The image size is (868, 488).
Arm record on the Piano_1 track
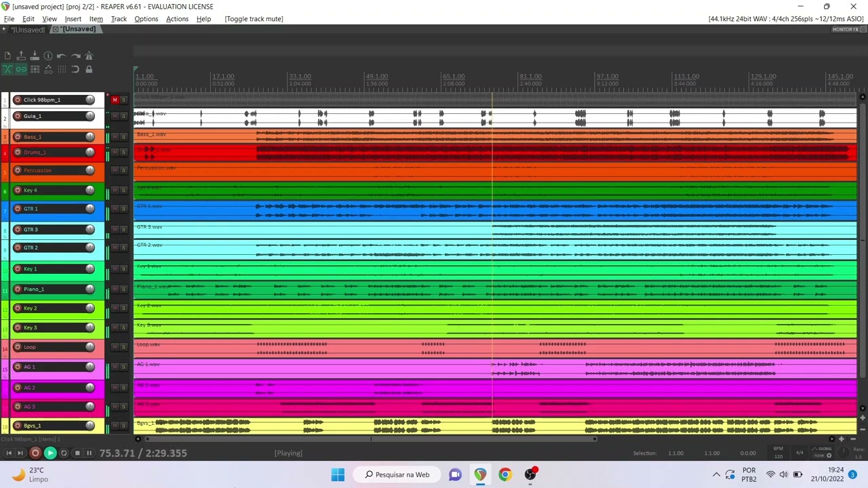18,289
